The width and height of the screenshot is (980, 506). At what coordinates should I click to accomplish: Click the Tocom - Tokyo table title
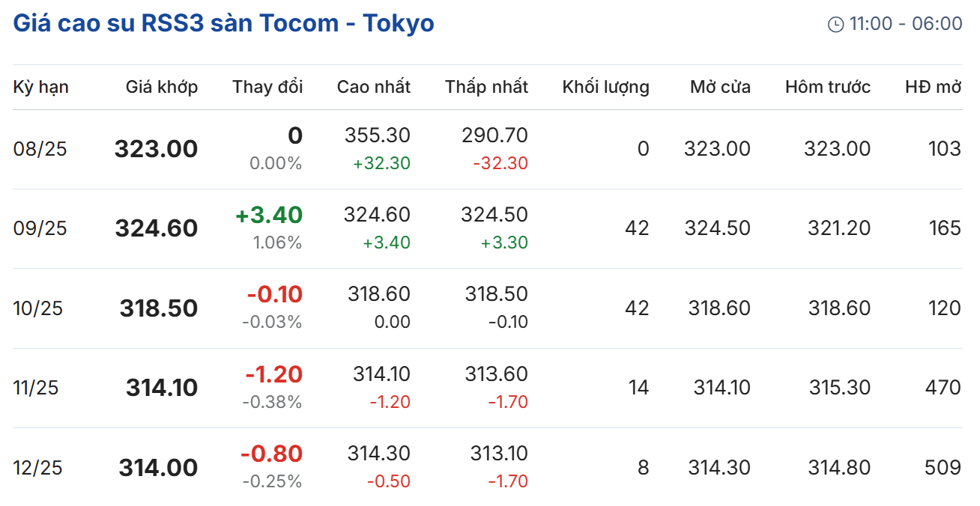[223, 23]
